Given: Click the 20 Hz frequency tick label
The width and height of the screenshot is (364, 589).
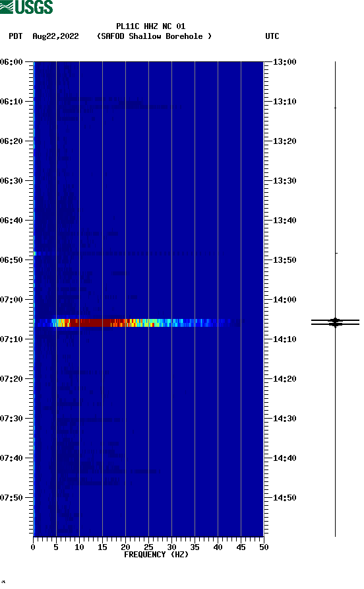Looking at the screenshot, I should [126, 547].
